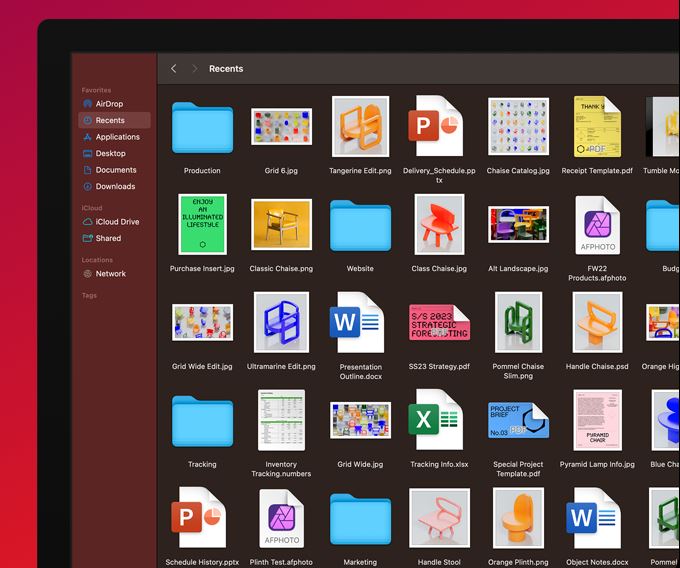680x568 pixels.
Task: Select the Pommel Chaise Slim.png thumbnail
Action: [518, 322]
